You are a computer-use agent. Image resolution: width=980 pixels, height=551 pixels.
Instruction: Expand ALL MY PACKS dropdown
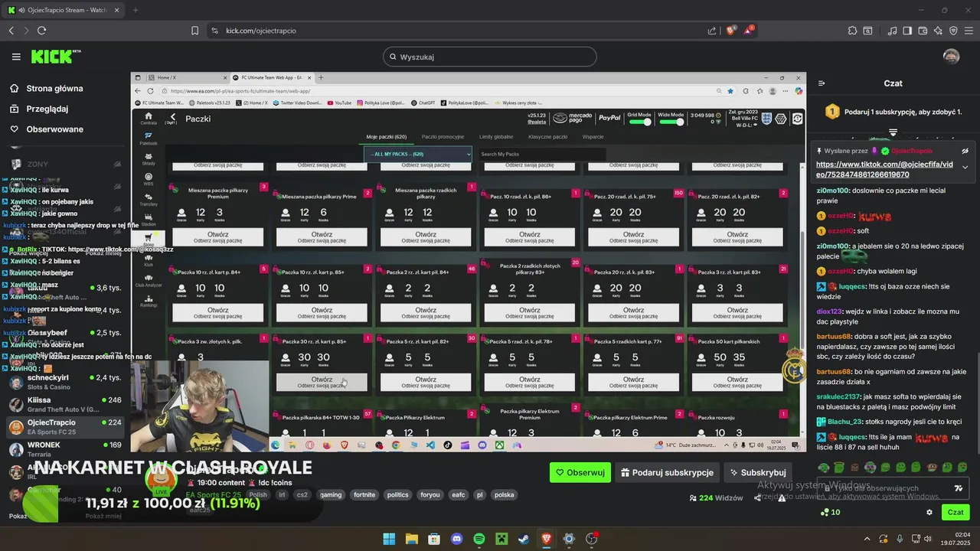(419, 154)
